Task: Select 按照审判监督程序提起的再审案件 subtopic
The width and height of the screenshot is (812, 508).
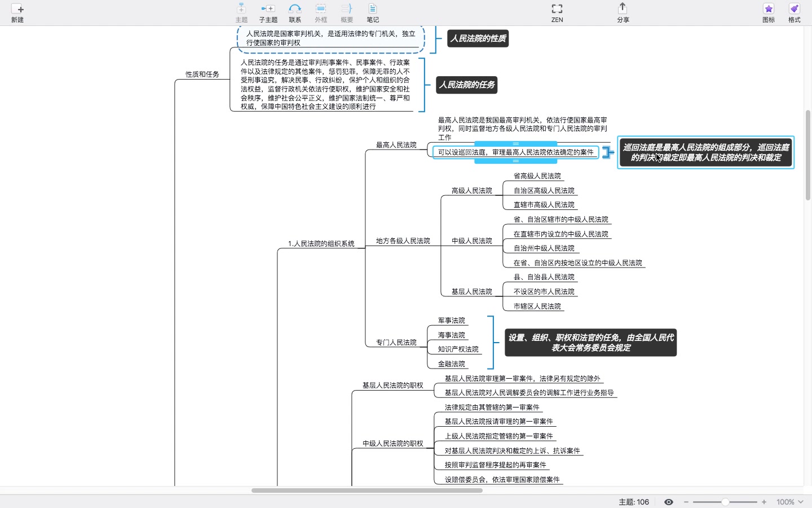Action: click(496, 465)
